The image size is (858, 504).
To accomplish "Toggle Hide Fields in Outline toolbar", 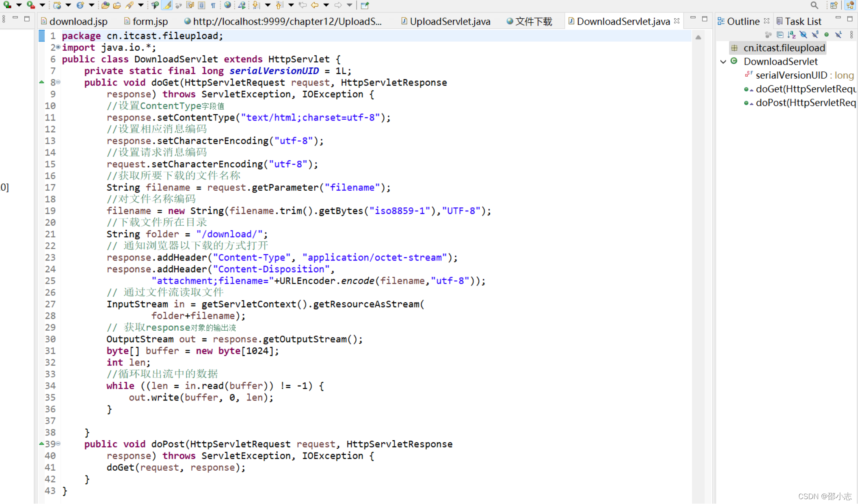I will click(803, 35).
